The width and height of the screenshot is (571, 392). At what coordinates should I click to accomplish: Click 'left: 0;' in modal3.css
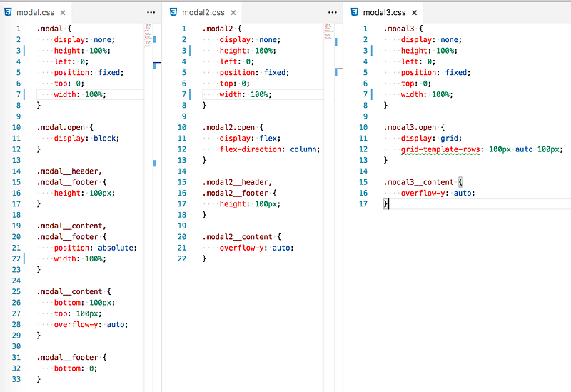point(418,61)
